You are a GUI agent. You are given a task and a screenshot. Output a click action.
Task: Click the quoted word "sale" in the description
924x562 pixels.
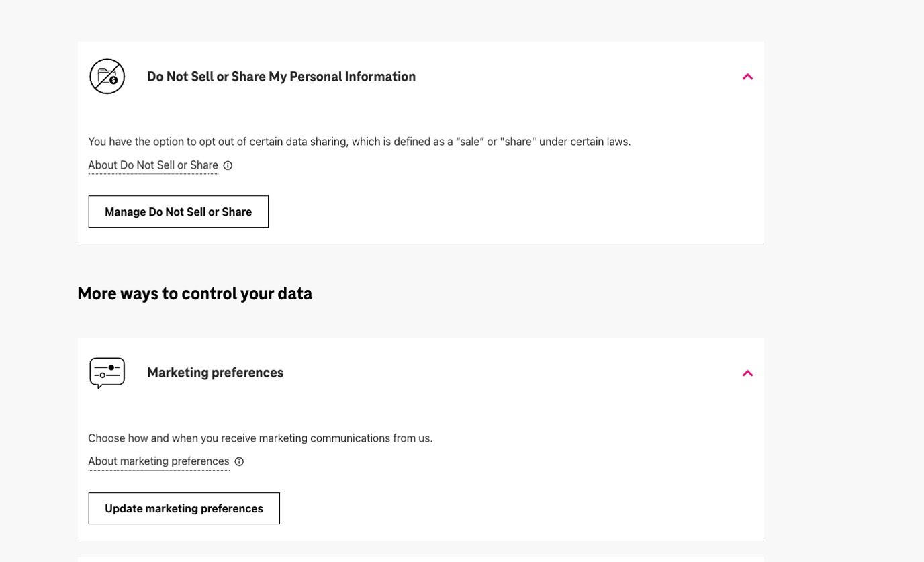(x=469, y=142)
